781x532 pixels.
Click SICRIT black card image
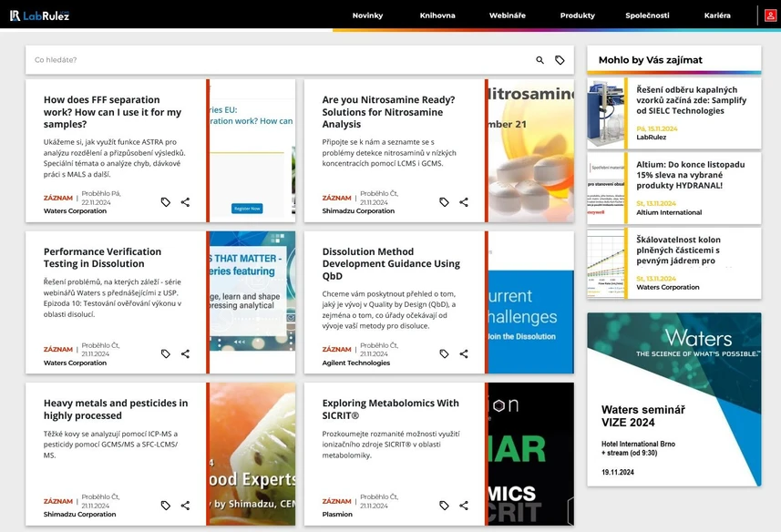click(x=531, y=454)
